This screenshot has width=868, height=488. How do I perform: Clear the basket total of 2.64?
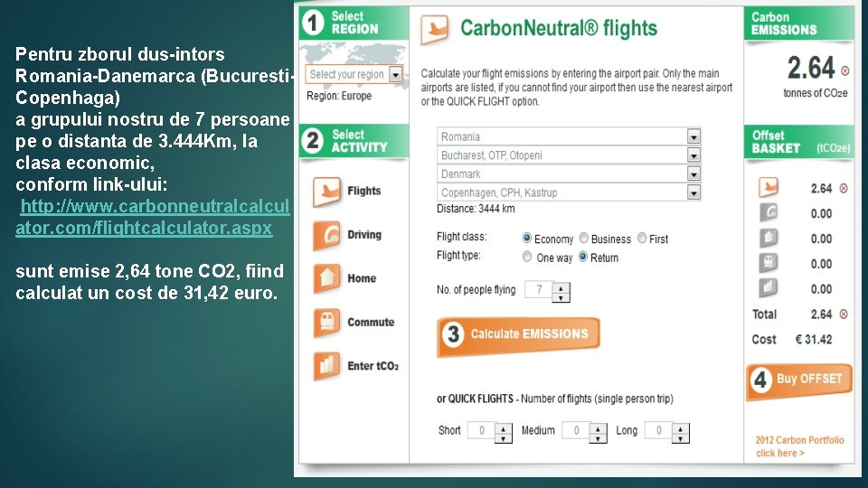[x=844, y=314]
